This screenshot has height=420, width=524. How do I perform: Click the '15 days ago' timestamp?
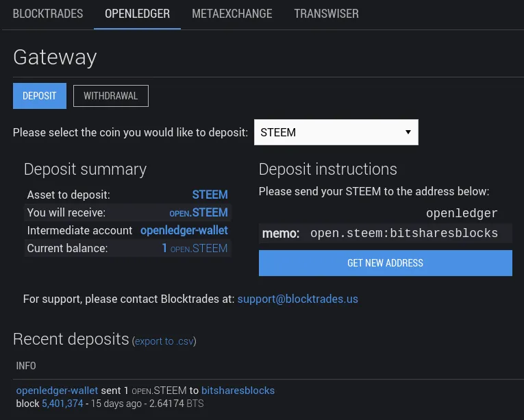(116, 404)
